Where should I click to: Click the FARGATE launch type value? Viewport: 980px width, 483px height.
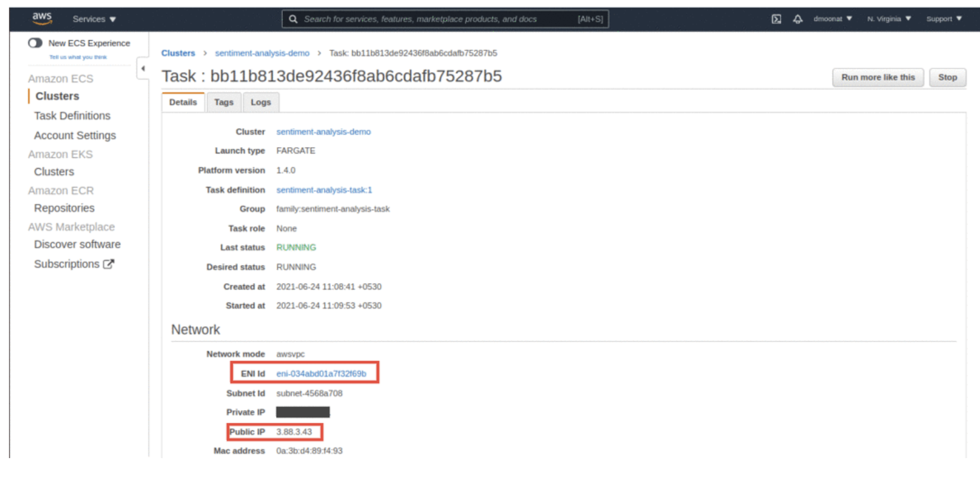(296, 151)
